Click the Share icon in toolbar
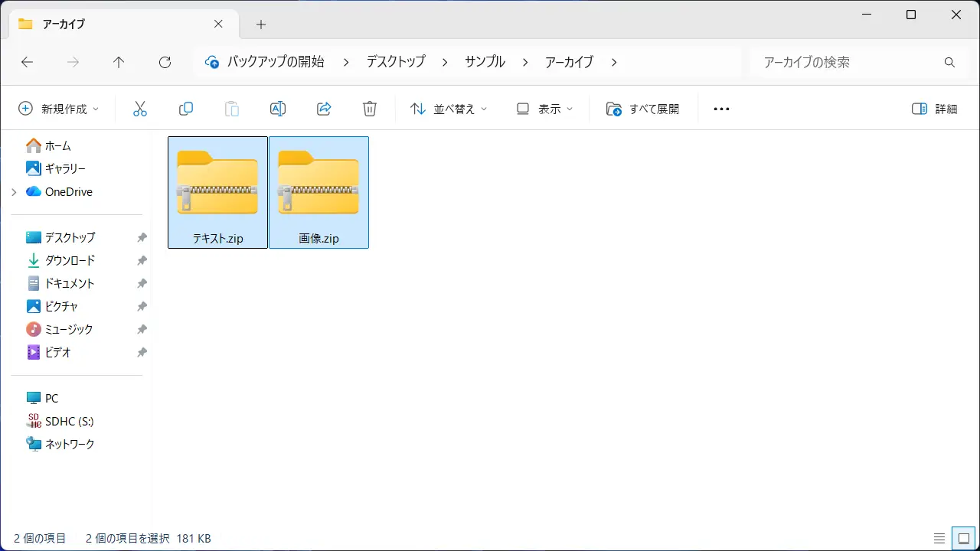The width and height of the screenshot is (980, 551). click(324, 109)
